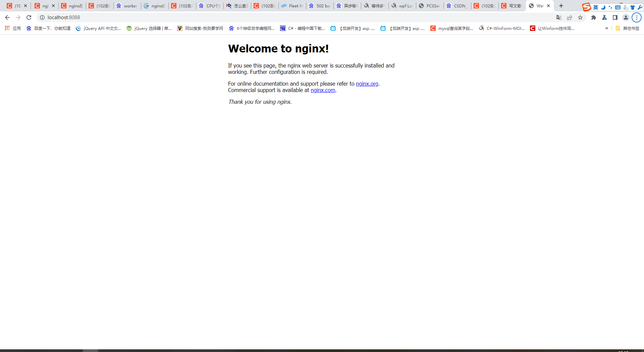Image resolution: width=644 pixels, height=352 pixels.
Task: Open the Apps grid shortcut in bookmarks bar
Action: pos(7,28)
